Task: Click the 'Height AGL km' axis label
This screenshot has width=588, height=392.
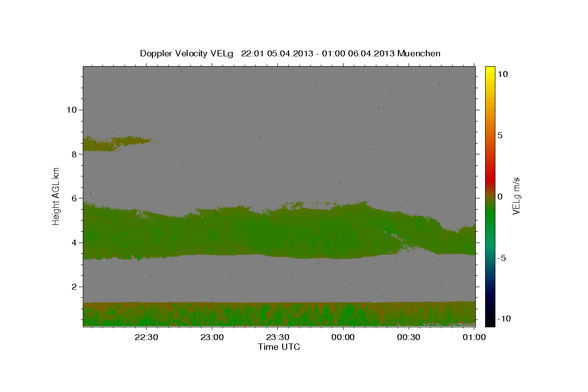Action: point(56,196)
